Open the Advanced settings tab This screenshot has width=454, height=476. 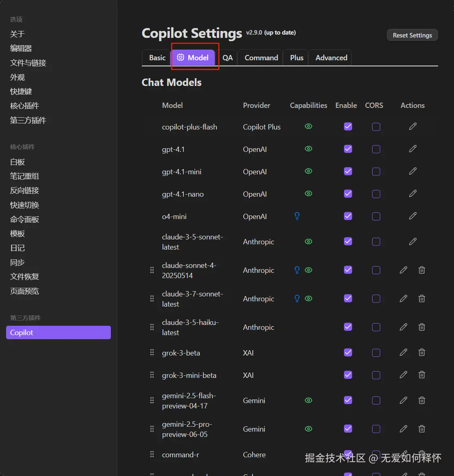[x=331, y=58]
